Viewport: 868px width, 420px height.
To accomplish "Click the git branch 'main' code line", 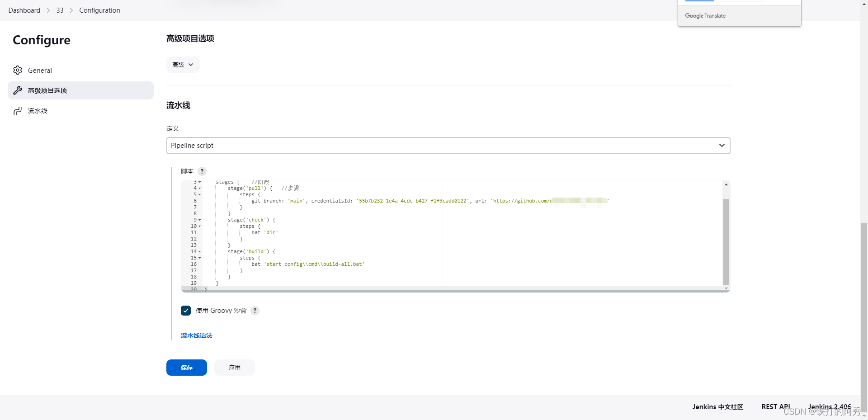I will [430, 201].
